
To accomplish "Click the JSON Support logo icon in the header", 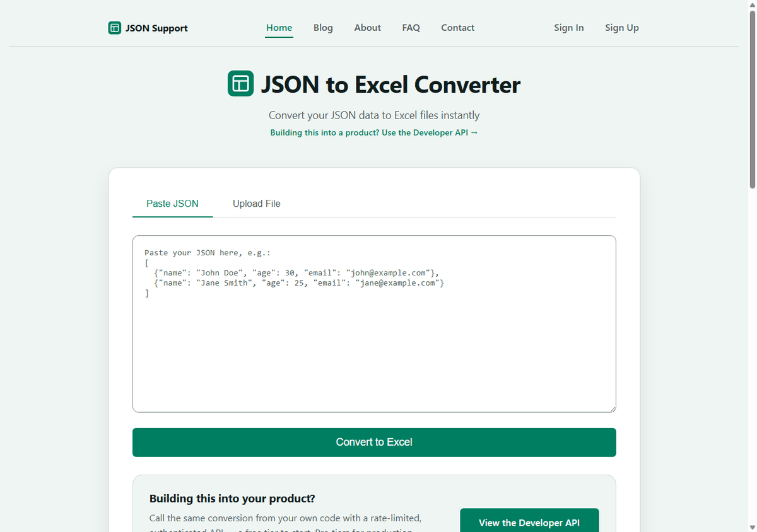I will pos(114,28).
